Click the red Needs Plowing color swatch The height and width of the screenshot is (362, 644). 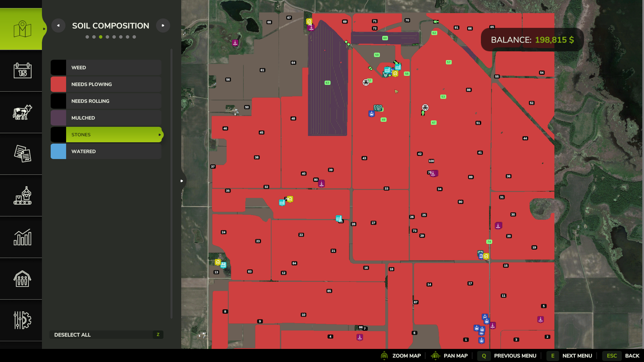58,84
